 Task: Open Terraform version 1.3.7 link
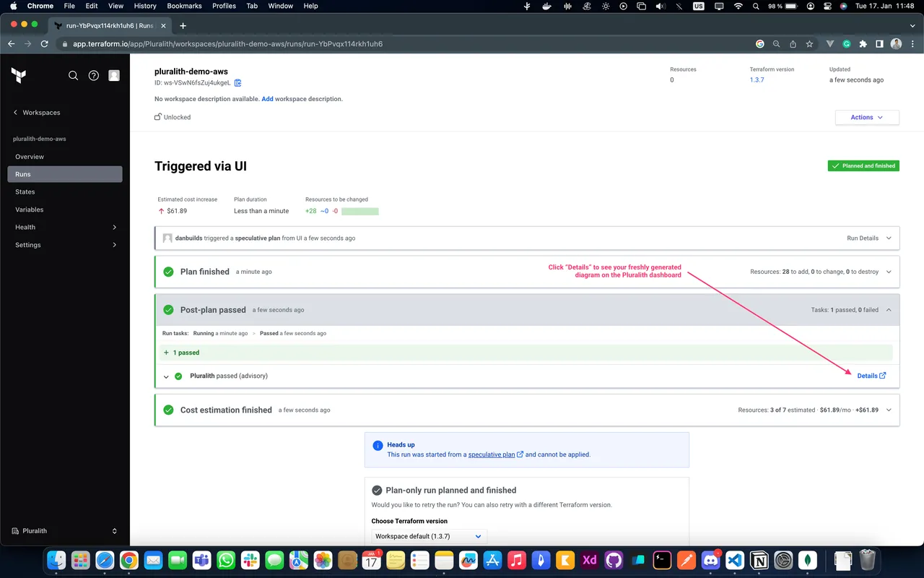[757, 80]
